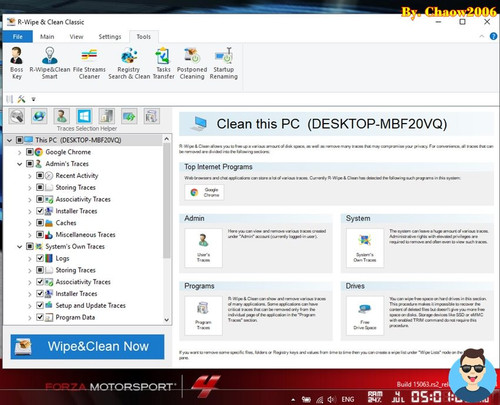Open Postponed Cleaning tool
This screenshot has width=500, height=405.
pyautogui.click(x=192, y=63)
